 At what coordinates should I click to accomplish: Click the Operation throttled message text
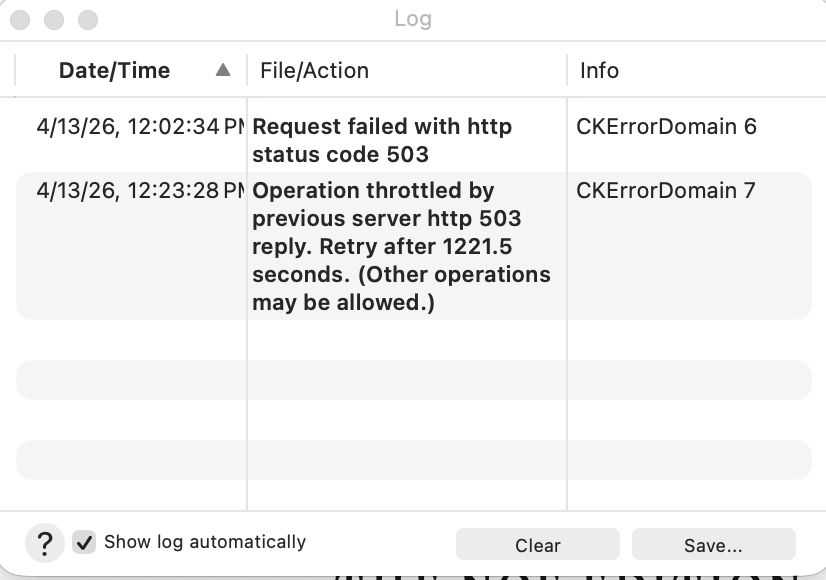(x=401, y=246)
